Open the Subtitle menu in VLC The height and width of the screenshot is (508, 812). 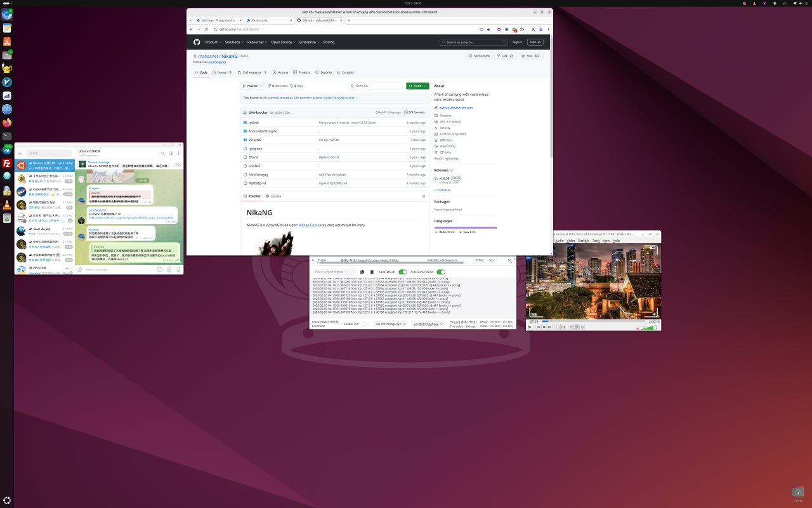(x=584, y=241)
